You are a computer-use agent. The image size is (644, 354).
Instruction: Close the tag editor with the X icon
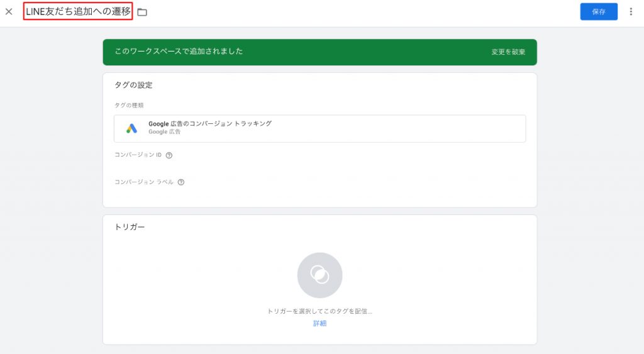click(9, 11)
